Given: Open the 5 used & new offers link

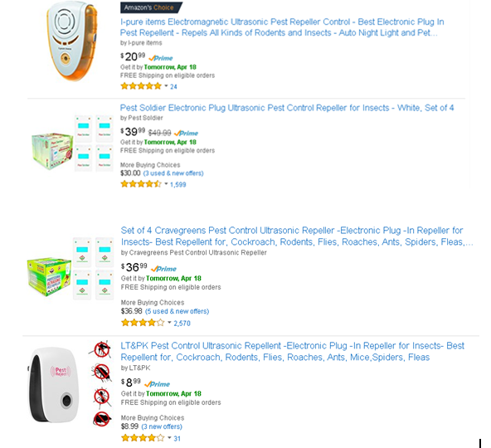Looking at the screenshot, I should coord(177,311).
